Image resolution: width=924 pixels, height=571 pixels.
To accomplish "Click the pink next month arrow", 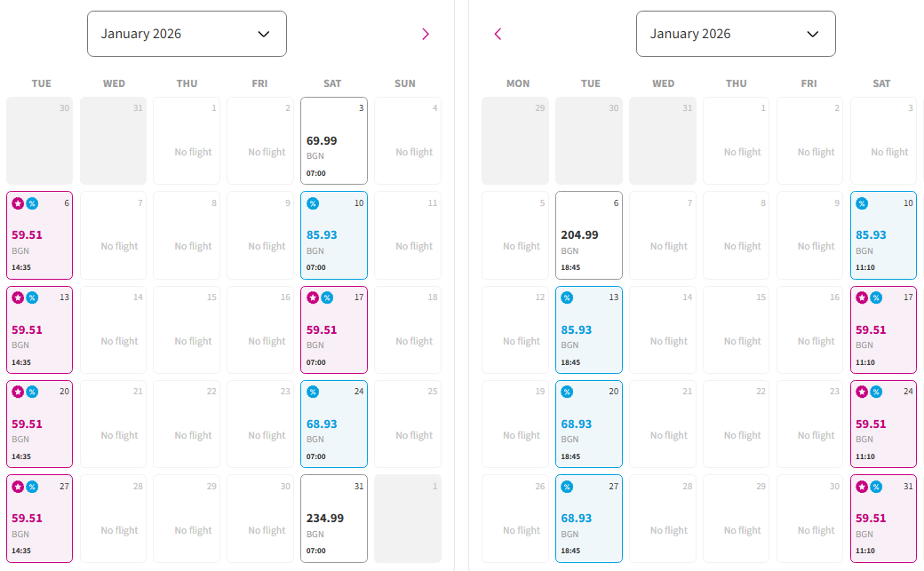I will (426, 35).
